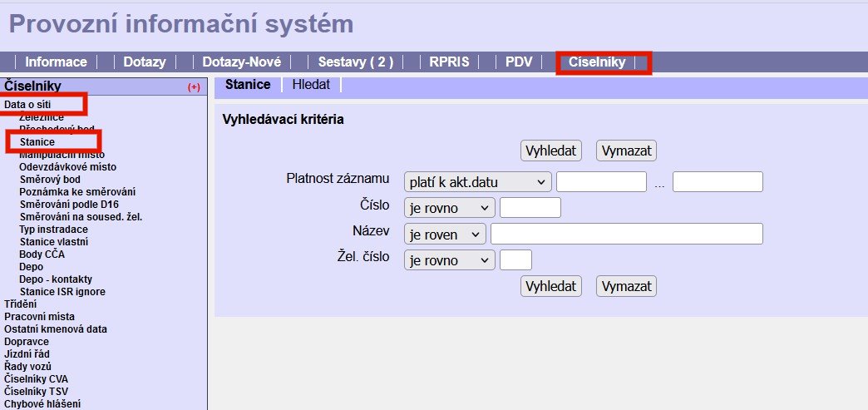Select Odevzdávkové místo in the tree

(67, 166)
